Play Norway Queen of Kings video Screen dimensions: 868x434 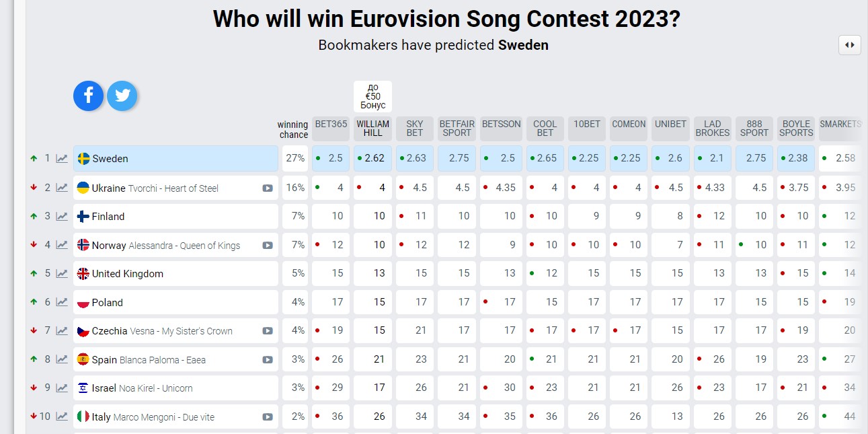(x=268, y=246)
